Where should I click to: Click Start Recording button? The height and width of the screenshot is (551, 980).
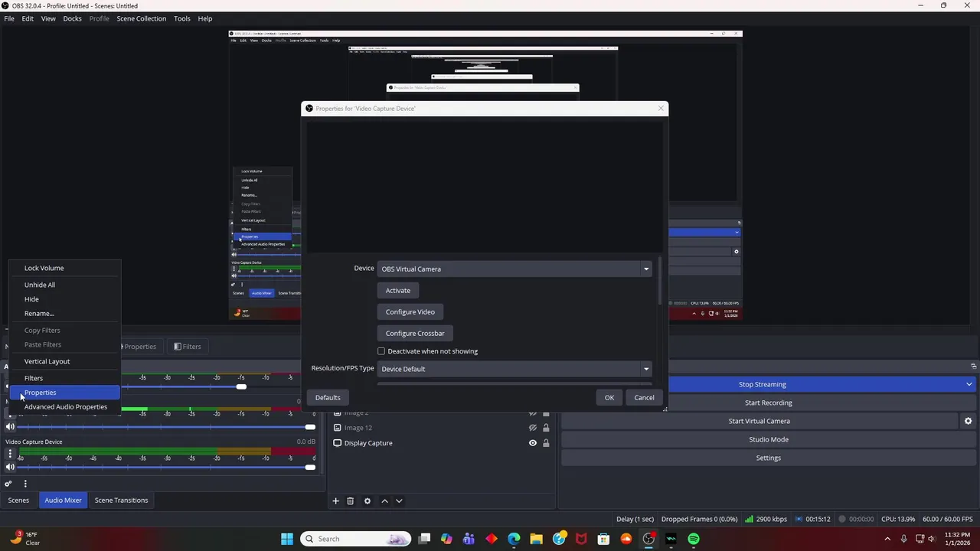768,403
